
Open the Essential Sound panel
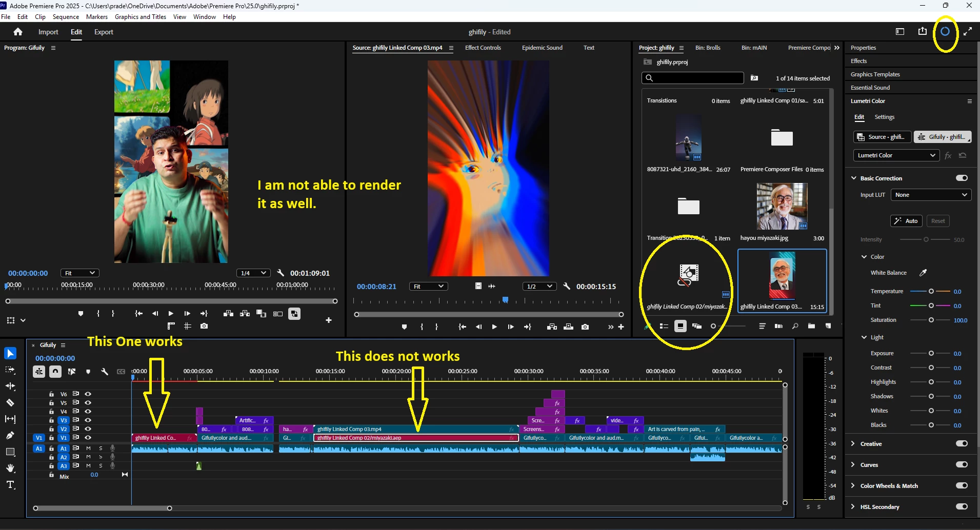click(x=870, y=88)
